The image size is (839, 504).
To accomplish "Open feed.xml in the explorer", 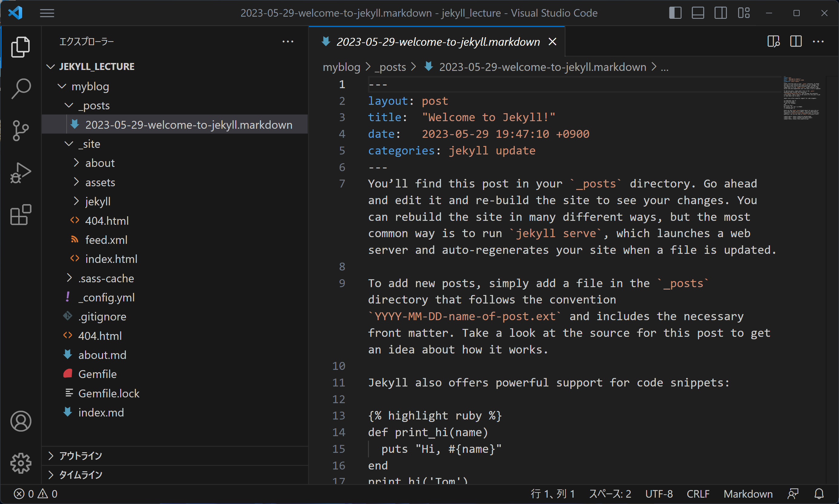I will click(175, 240).
